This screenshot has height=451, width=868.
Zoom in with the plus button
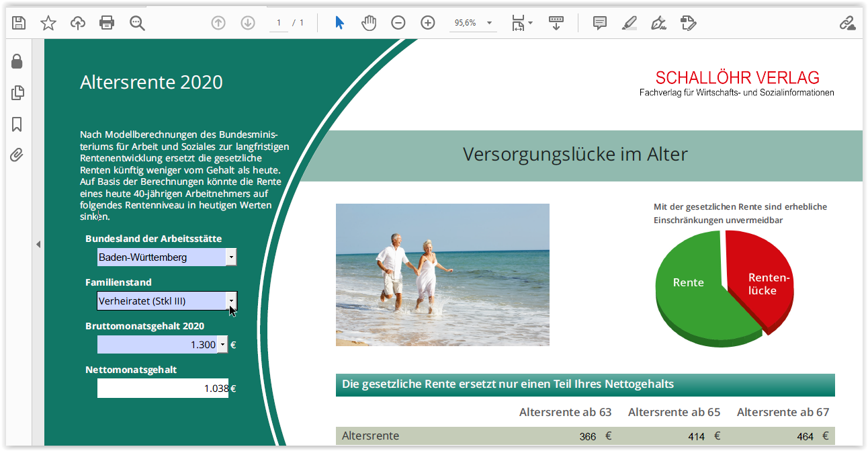click(428, 23)
